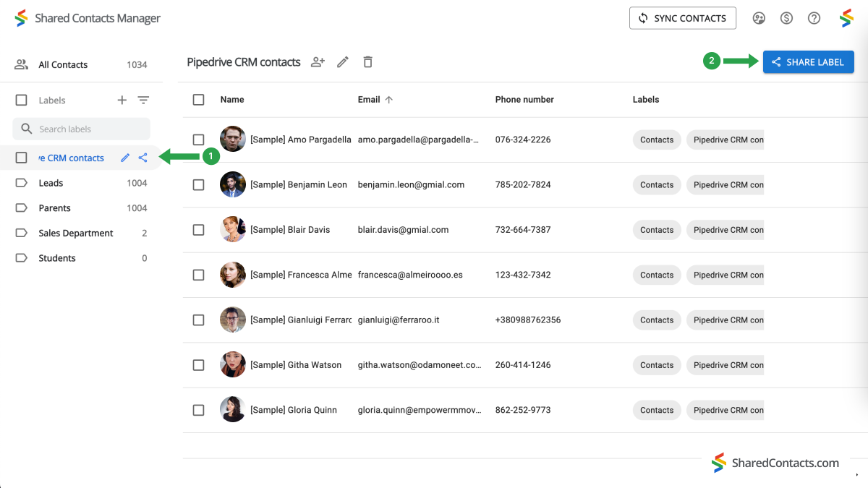This screenshot has height=488, width=868.
Task: Click the add contact to label icon
Action: tap(318, 62)
